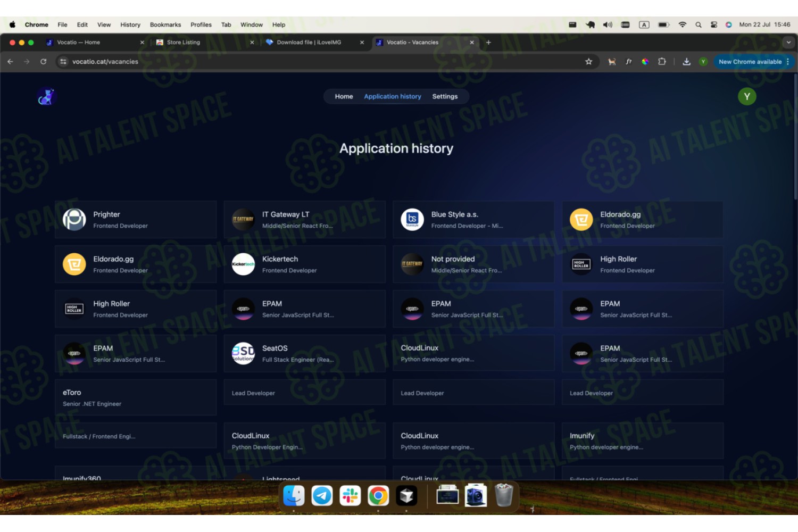798x532 pixels.
Task: Open Spotlight search in the menu bar
Action: click(698, 24)
